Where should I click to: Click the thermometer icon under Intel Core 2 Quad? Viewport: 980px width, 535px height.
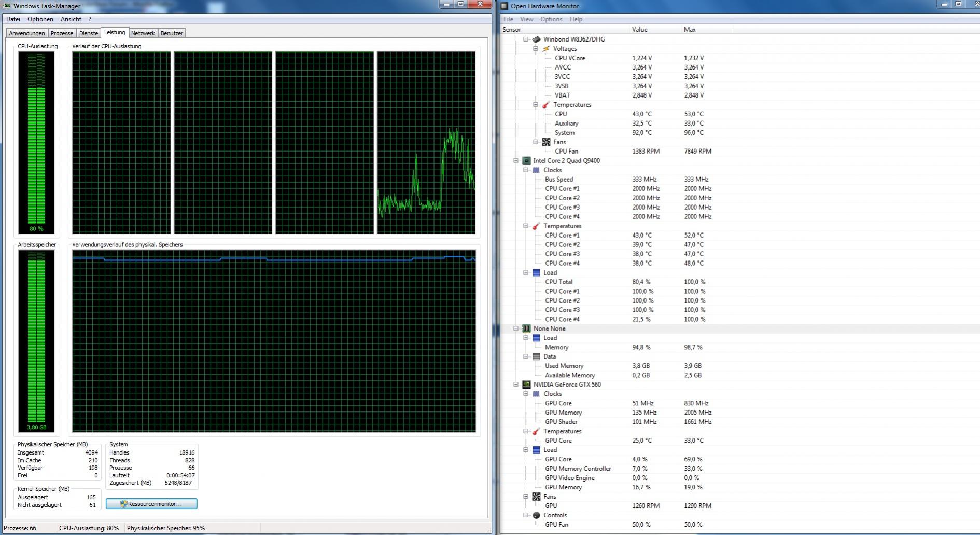(536, 226)
